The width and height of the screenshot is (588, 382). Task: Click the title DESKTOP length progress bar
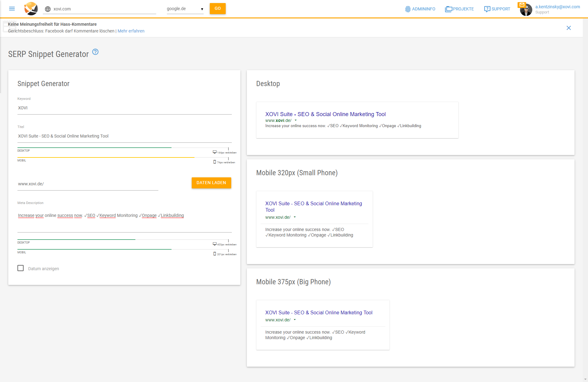(x=123, y=148)
